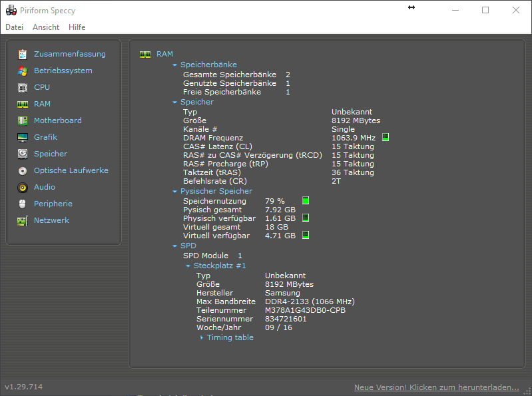Click the Audio speaker icon
The height and width of the screenshot is (396, 532).
[23, 188]
